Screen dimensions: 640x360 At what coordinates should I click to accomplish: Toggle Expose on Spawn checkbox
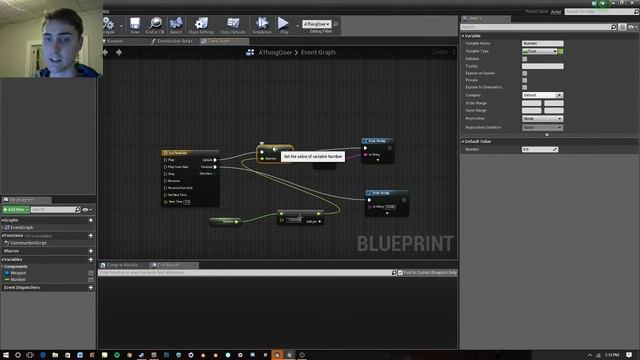coord(524,73)
